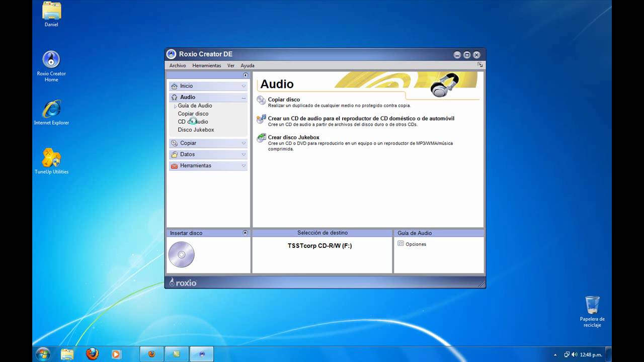644x362 pixels.
Task: Open the Ver menu
Action: (x=231, y=65)
